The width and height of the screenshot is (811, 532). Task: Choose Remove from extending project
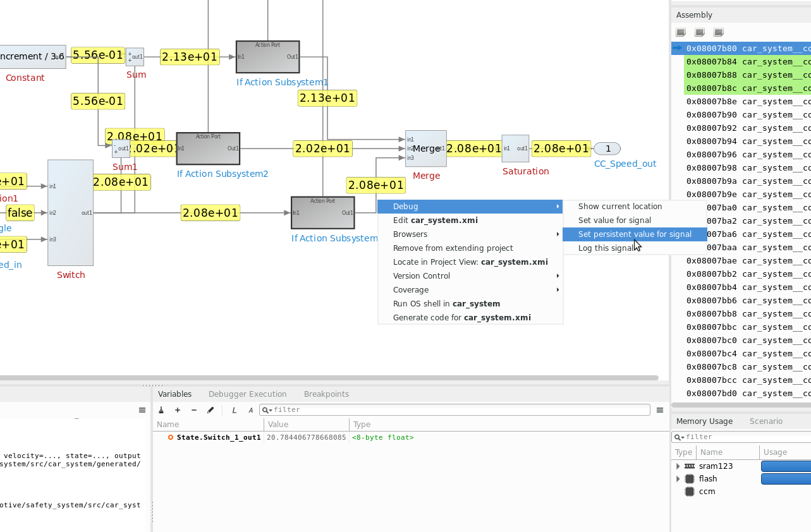coord(470,248)
